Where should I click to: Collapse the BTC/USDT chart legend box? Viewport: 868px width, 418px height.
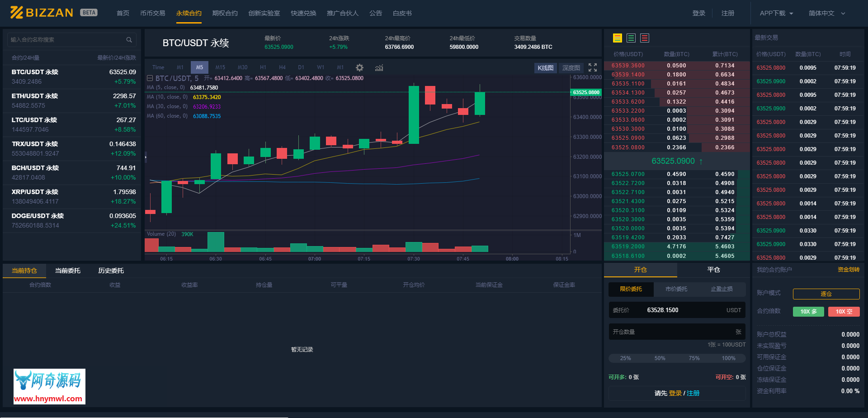point(150,78)
